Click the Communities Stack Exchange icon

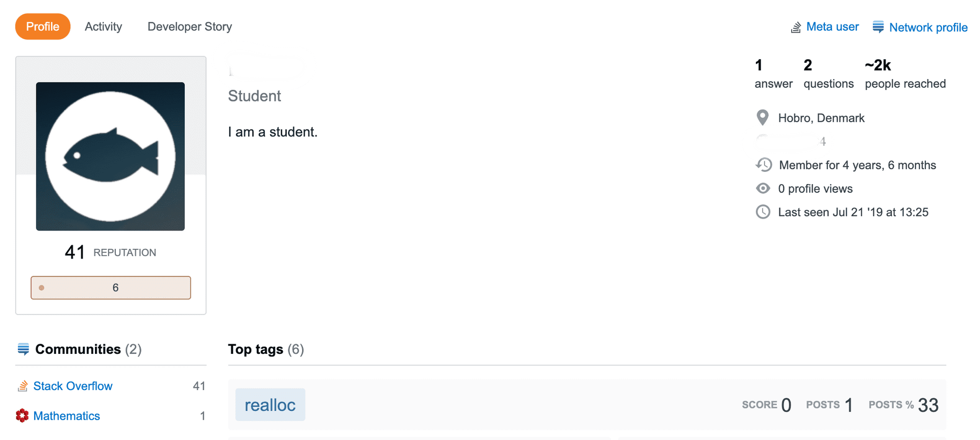tap(23, 349)
